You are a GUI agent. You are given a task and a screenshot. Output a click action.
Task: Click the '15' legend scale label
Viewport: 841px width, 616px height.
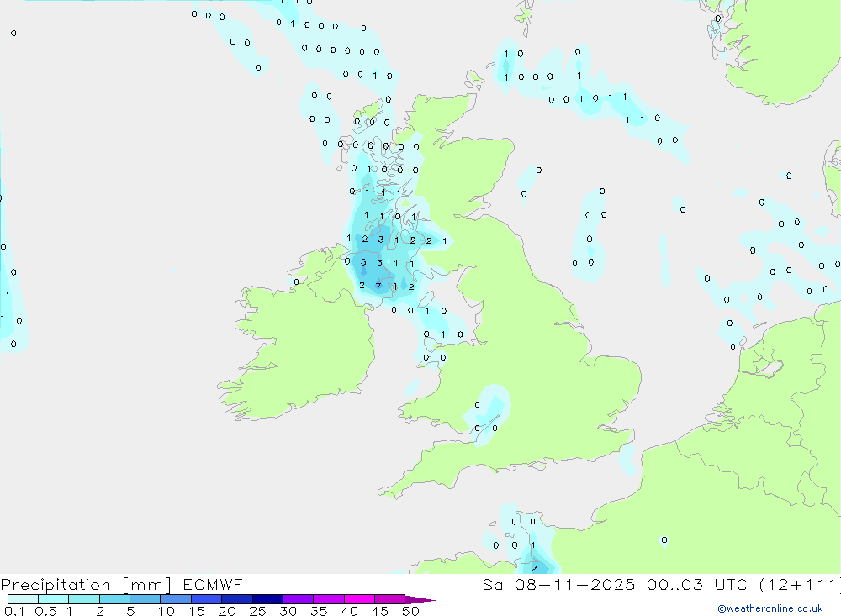pos(197,611)
